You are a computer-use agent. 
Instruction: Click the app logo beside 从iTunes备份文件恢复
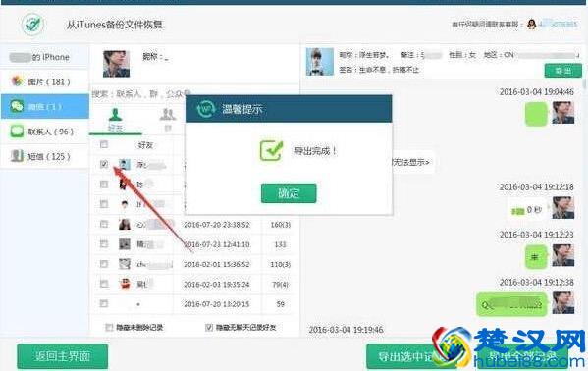coord(33,25)
